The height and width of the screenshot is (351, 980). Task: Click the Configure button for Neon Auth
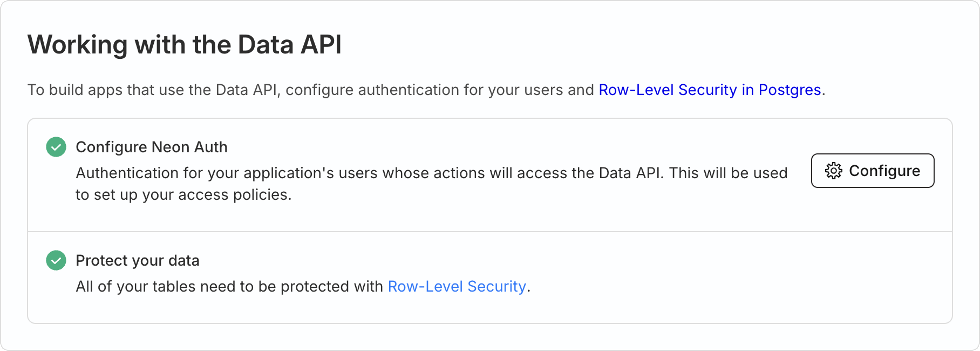point(873,171)
